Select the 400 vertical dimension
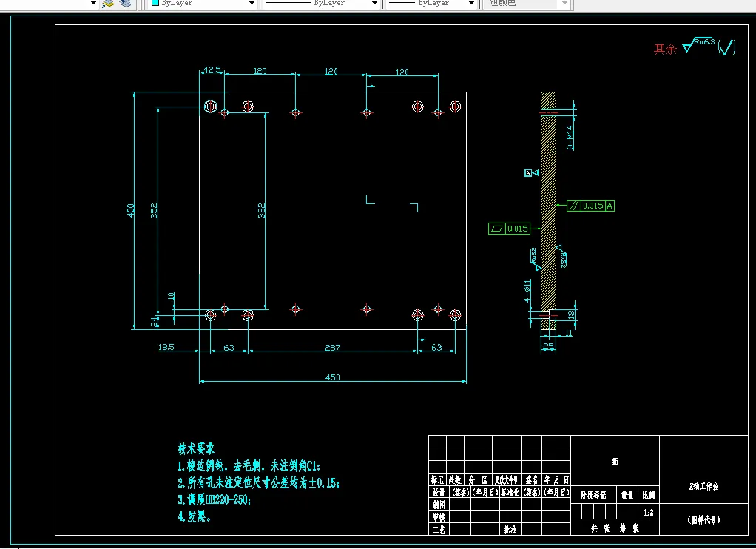 pos(131,210)
